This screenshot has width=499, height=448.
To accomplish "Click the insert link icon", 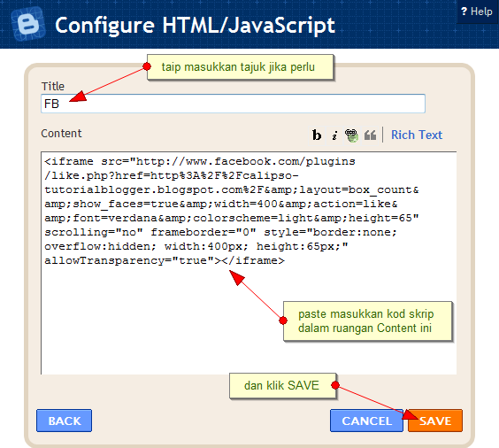I will coord(351,135).
